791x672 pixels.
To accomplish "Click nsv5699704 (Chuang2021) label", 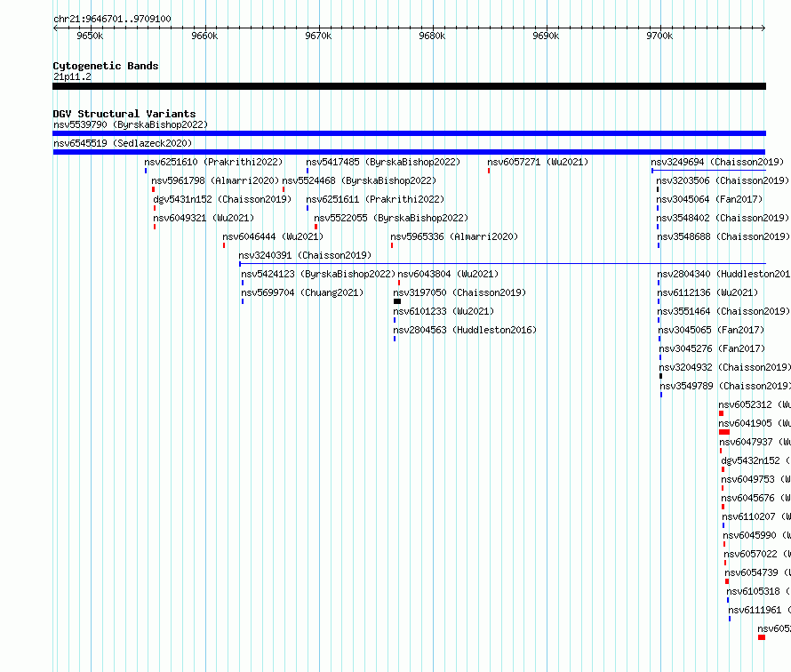I will 302,292.
